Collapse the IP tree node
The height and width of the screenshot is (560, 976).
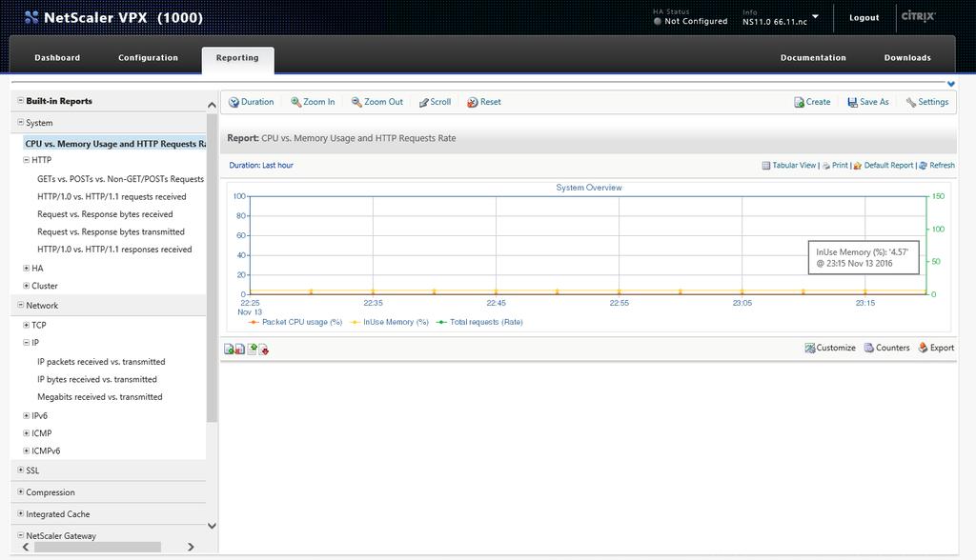(x=26, y=342)
